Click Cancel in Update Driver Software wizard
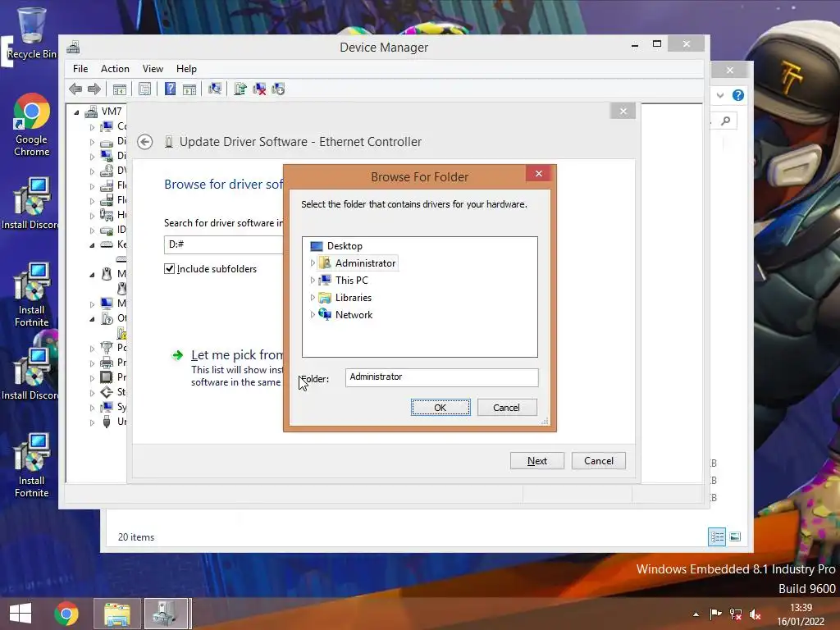The height and width of the screenshot is (630, 840). tap(598, 461)
